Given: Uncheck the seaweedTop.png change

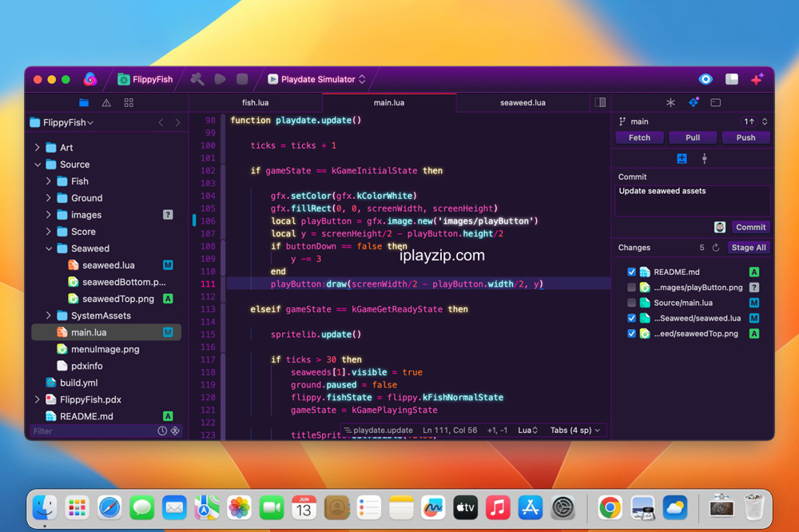Looking at the screenshot, I should 631,334.
